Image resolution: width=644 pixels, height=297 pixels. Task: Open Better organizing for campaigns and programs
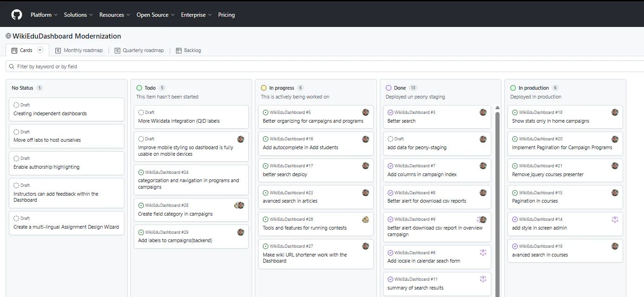pyautogui.click(x=313, y=121)
